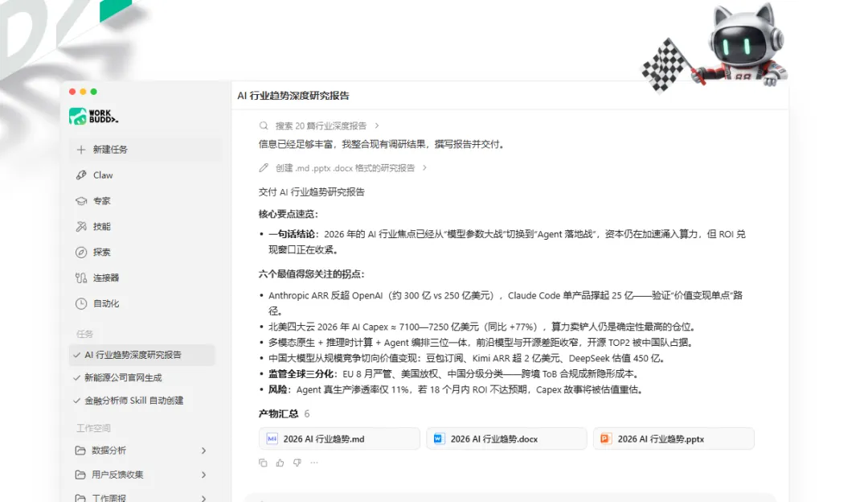Click the thumbs down icon
This screenshot has height=502, width=868.
point(297,463)
